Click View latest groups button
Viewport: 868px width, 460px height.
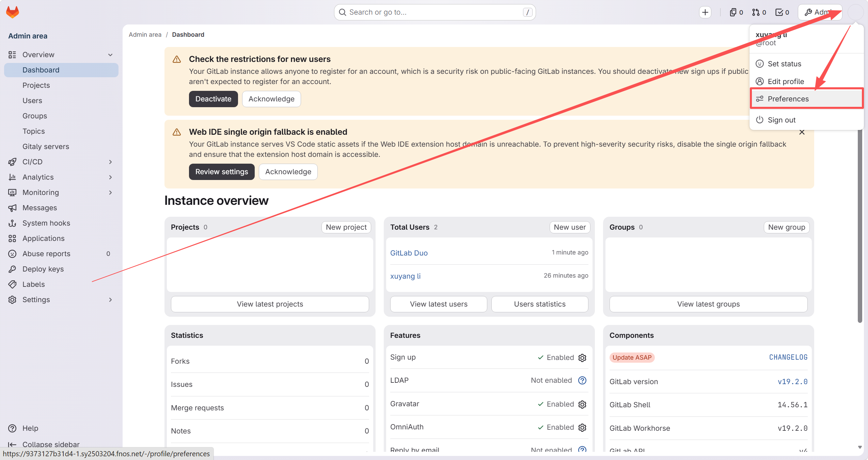pyautogui.click(x=708, y=304)
